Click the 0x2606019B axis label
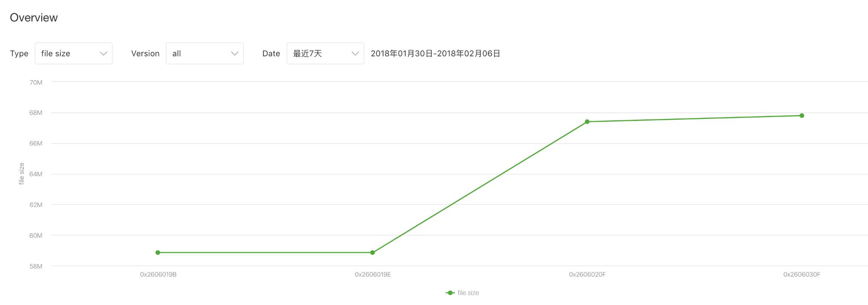 (x=158, y=275)
